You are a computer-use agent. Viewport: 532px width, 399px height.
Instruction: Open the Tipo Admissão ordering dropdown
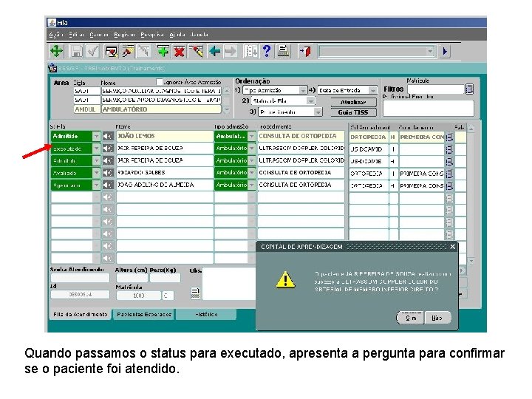click(303, 90)
